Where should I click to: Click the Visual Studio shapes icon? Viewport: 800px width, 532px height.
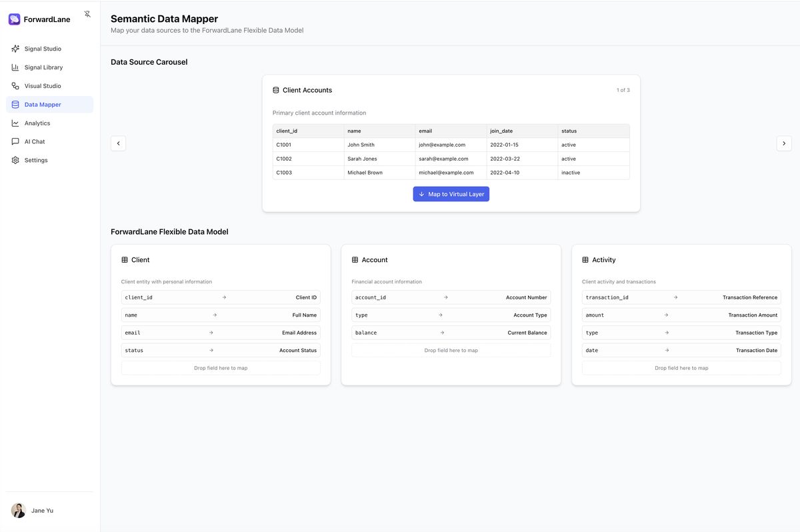[15, 86]
